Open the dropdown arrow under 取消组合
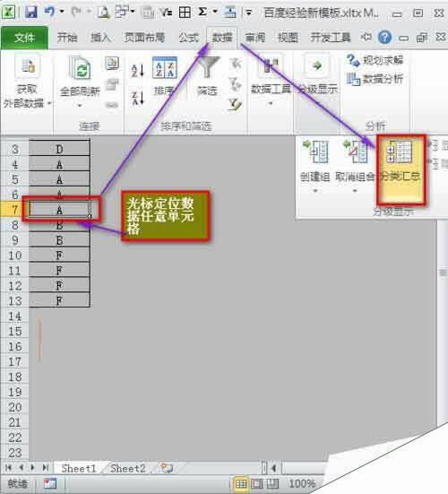Screen dimensions: 448x494 pos(355,191)
